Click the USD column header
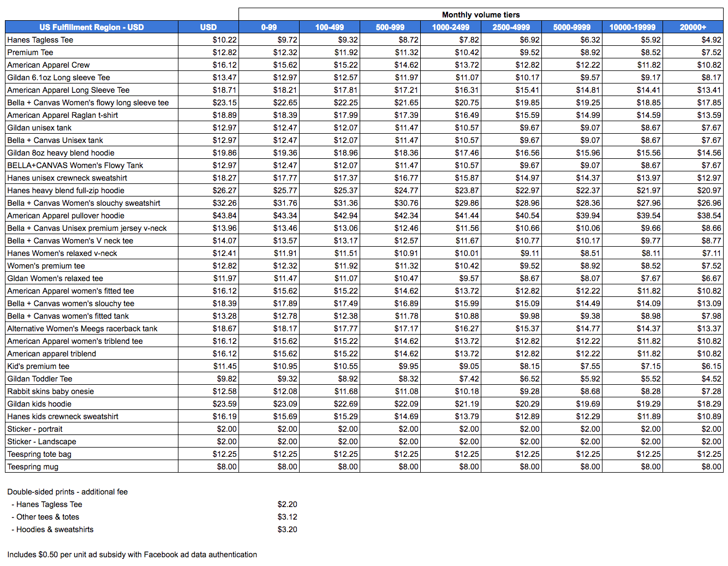The height and width of the screenshot is (566, 728). pyautogui.click(x=208, y=27)
